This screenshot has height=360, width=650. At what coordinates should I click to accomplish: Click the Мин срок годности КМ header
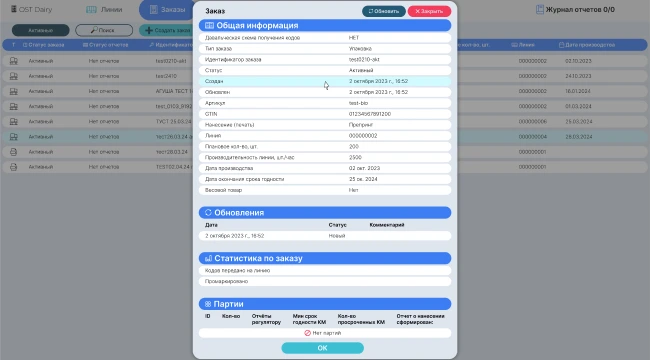point(309,319)
